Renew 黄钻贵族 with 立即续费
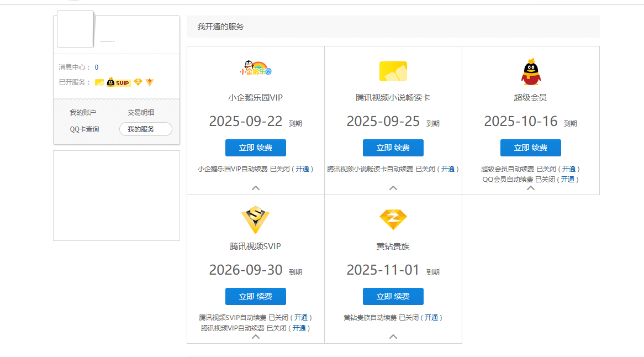The width and height of the screenshot is (644, 357). tap(393, 297)
